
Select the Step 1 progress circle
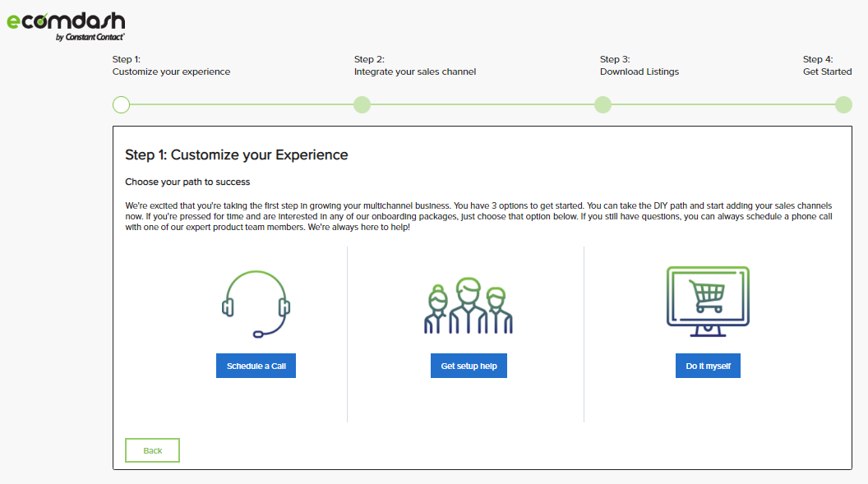pos(121,104)
